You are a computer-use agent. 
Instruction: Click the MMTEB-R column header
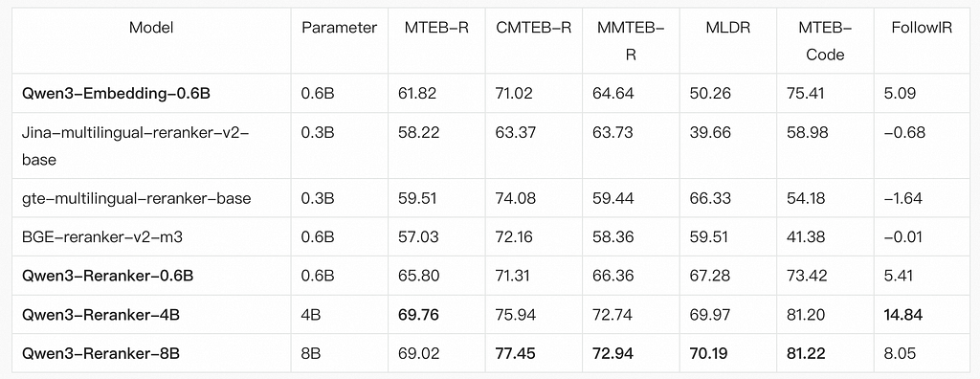(631, 40)
